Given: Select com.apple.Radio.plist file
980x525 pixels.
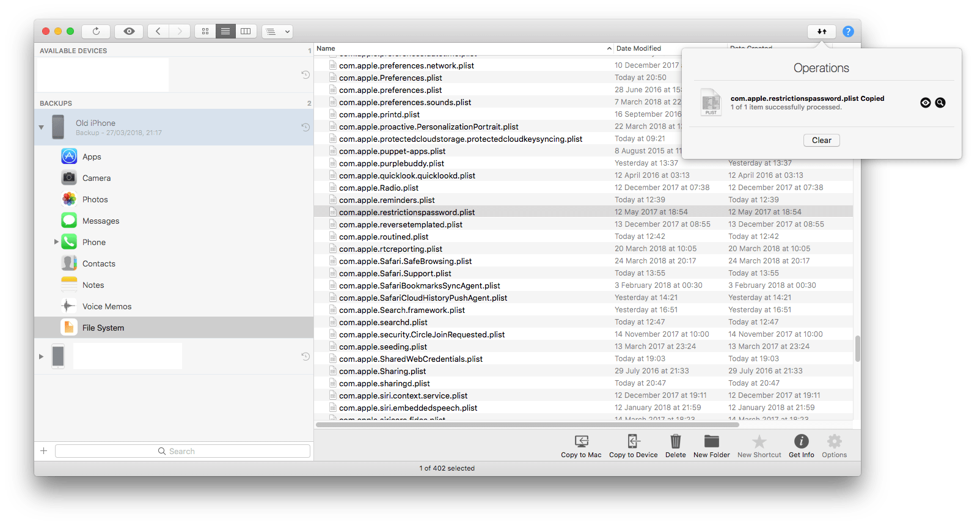Looking at the screenshot, I should tap(379, 188).
